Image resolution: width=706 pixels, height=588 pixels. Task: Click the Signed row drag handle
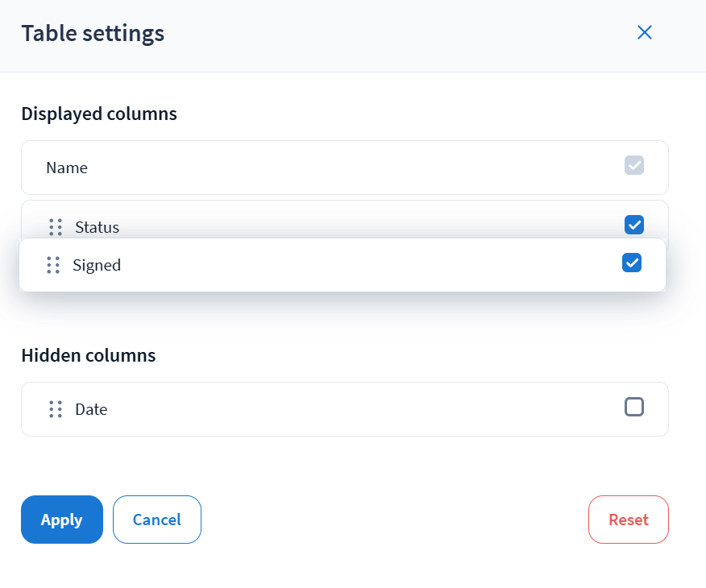[53, 264]
